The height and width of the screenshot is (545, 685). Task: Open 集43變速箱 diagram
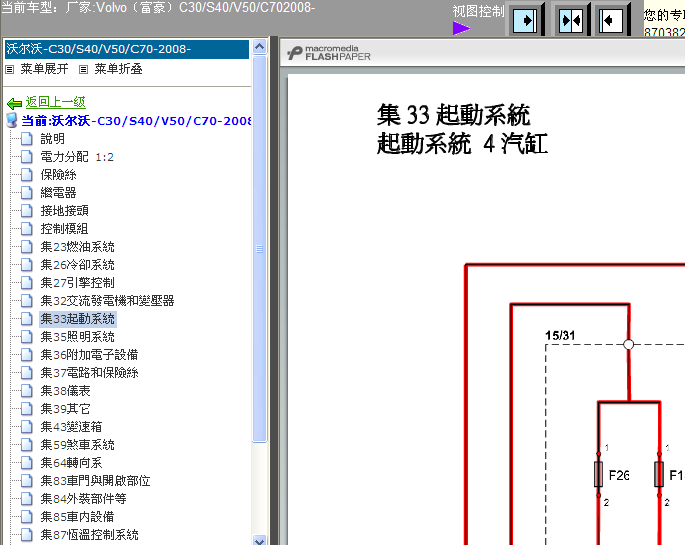pos(71,427)
